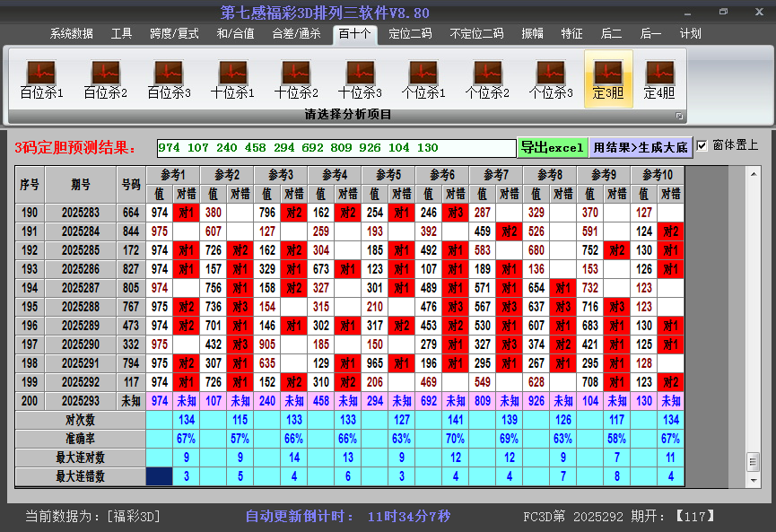Select the 百位杀1 analysis icon
The width and height of the screenshot is (776, 532).
click(41, 79)
